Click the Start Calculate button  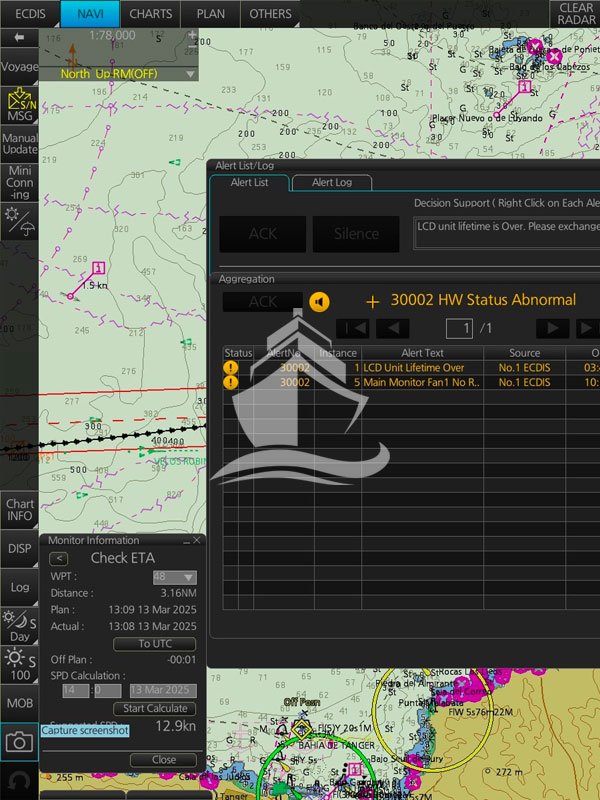155,708
